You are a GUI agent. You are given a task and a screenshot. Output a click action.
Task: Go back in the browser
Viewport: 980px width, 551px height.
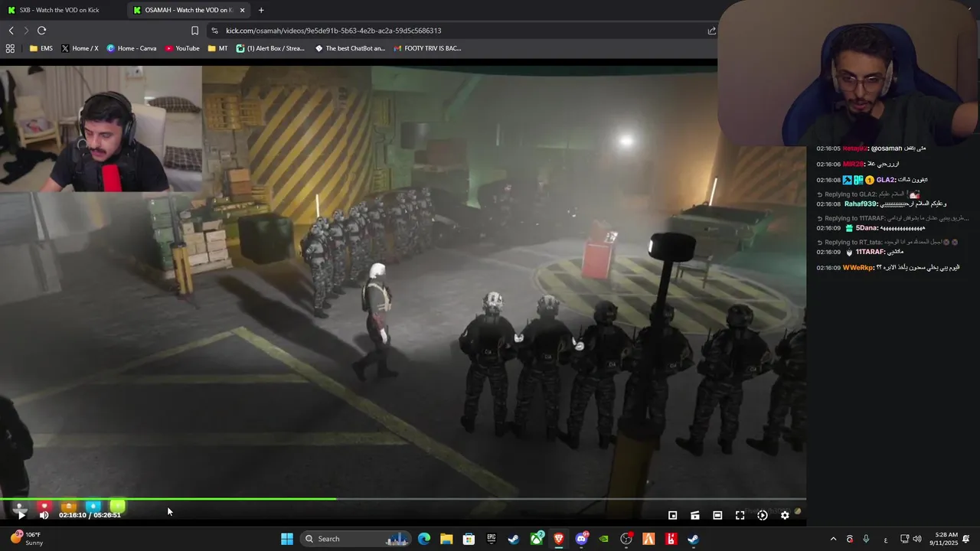click(11, 31)
